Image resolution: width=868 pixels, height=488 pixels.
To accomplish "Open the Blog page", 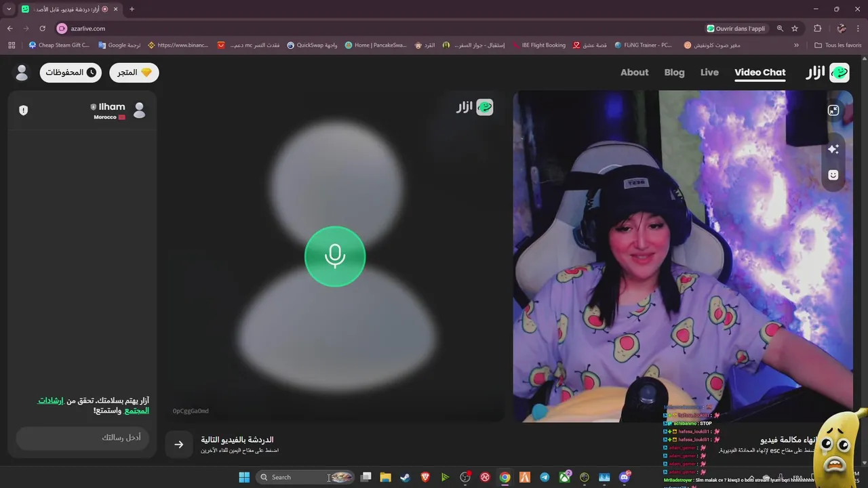I will pyautogui.click(x=674, y=73).
